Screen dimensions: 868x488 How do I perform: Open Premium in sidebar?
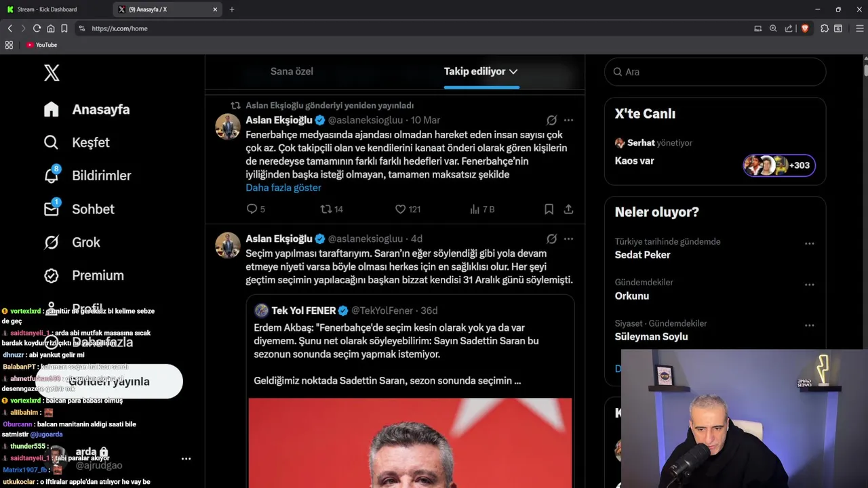(x=84, y=275)
